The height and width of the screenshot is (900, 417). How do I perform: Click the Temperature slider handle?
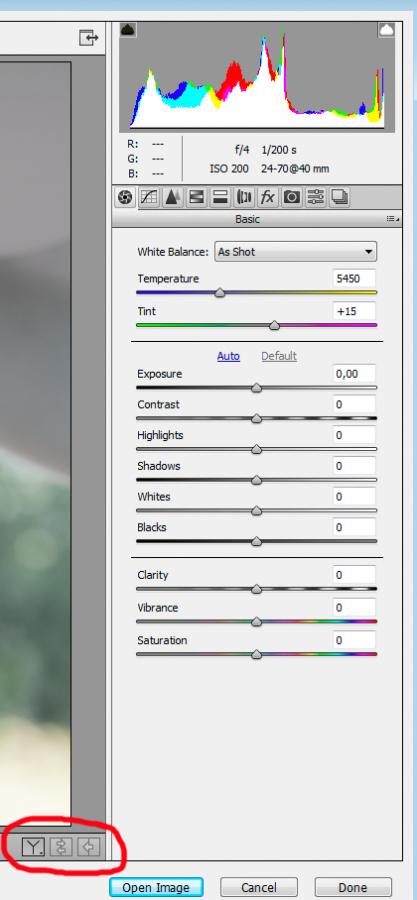[x=220, y=293]
